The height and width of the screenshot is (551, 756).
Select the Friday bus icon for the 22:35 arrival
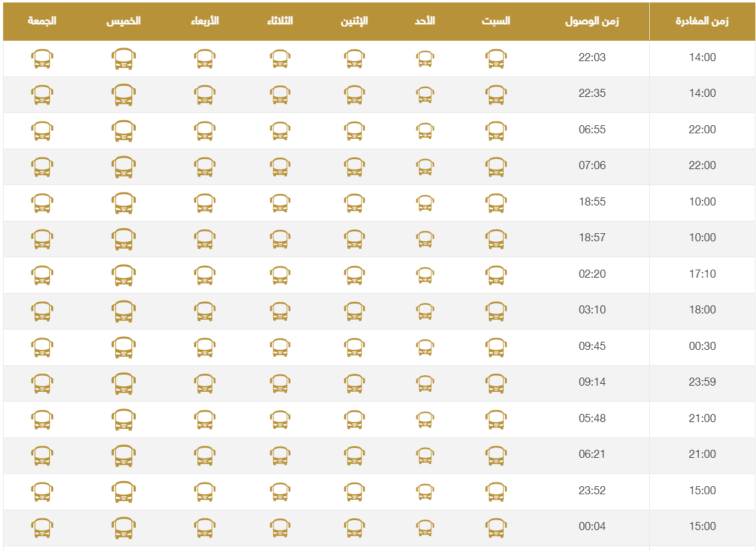coord(42,94)
